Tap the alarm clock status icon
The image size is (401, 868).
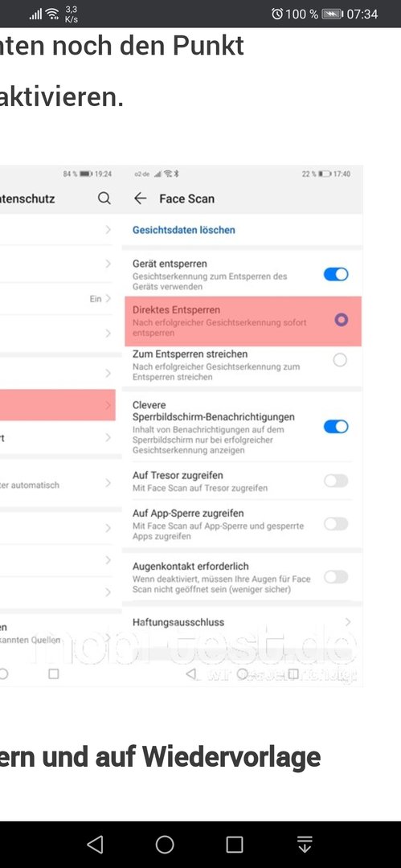(277, 14)
